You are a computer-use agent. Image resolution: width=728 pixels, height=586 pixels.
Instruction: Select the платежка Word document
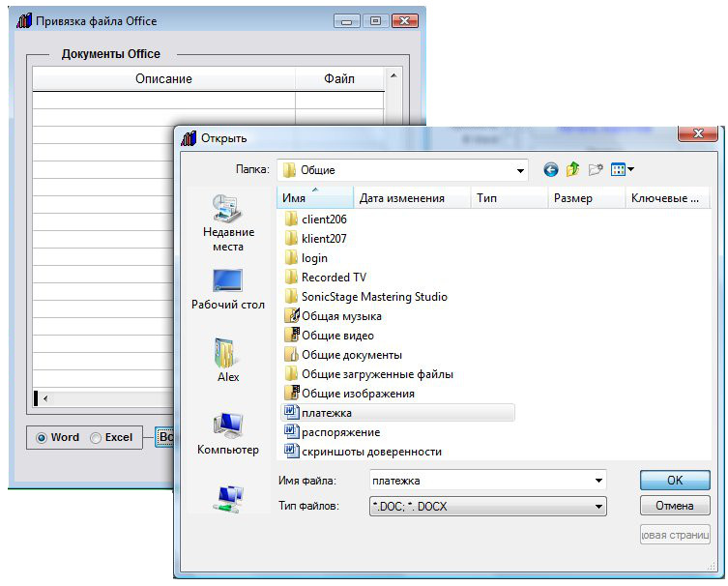pos(397,413)
